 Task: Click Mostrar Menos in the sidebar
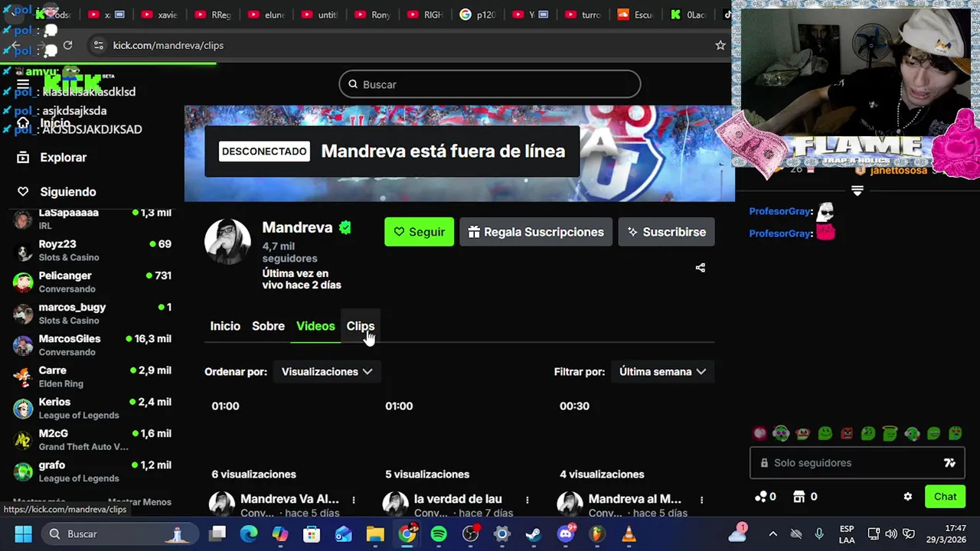139,502
